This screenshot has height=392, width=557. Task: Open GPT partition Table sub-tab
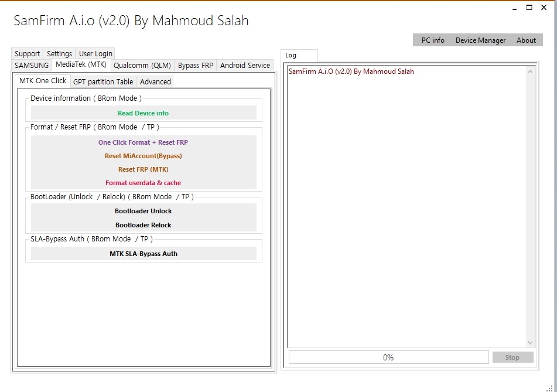tap(103, 82)
